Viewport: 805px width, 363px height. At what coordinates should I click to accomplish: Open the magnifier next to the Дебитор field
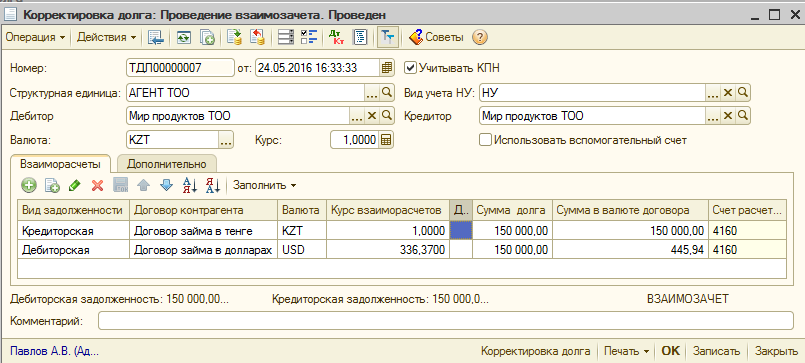pos(387,116)
